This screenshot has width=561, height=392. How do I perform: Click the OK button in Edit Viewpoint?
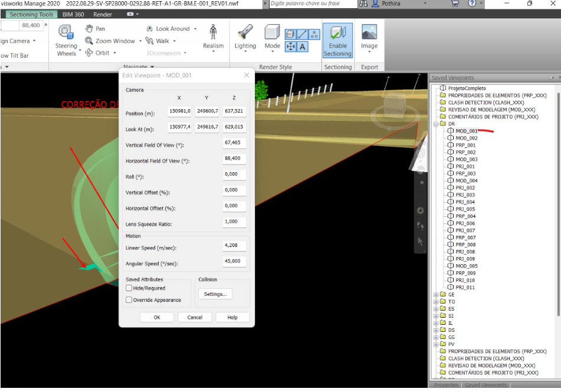[x=156, y=317]
